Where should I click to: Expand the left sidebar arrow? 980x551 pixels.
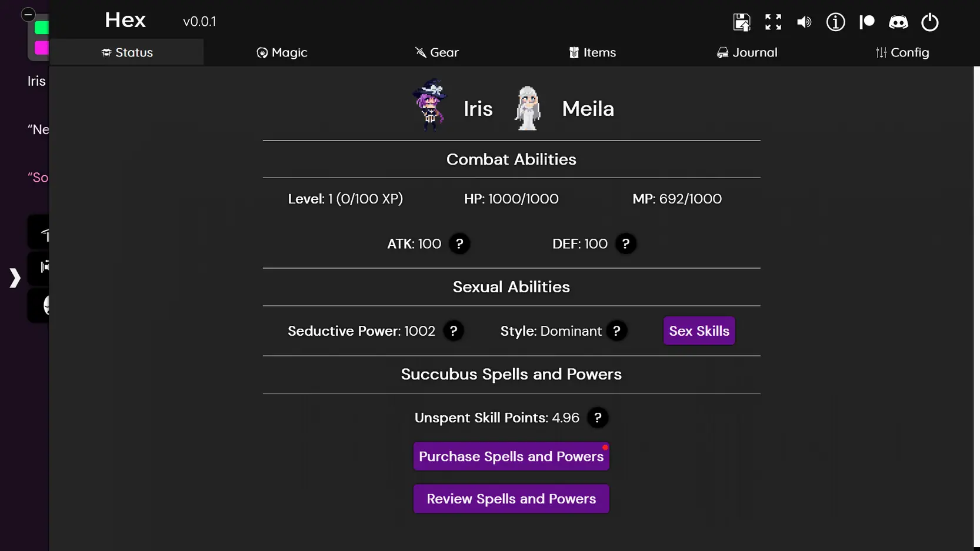(15, 278)
